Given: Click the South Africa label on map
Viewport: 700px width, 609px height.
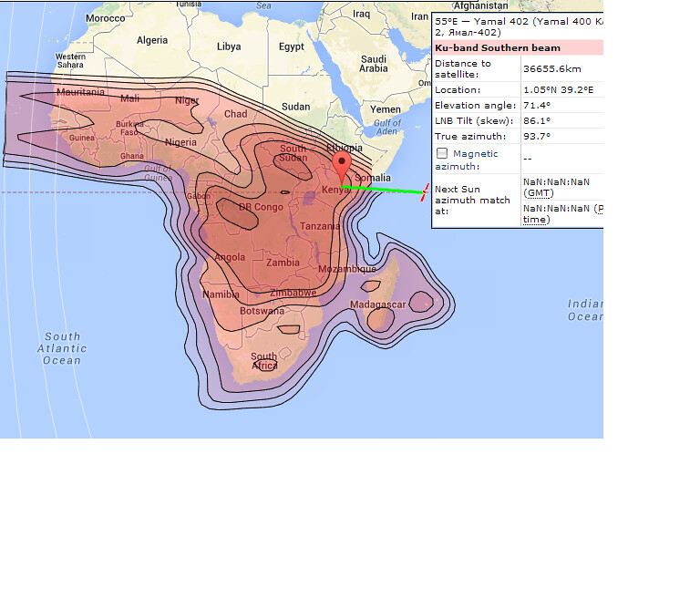Looking at the screenshot, I should (x=263, y=361).
